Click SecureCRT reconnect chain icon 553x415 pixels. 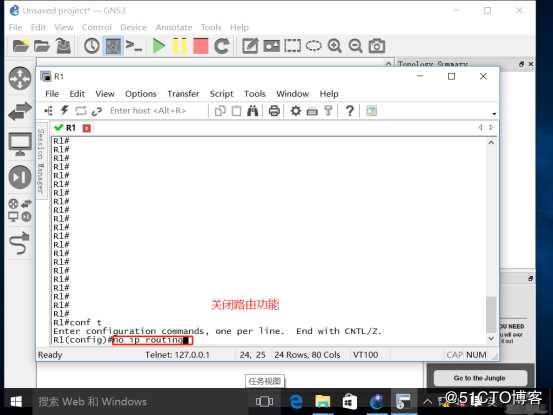point(97,111)
